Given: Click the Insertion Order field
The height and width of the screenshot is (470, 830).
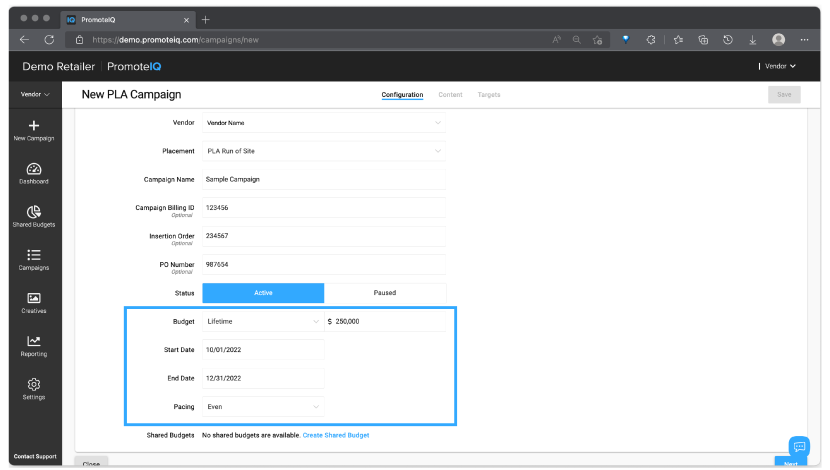Looking at the screenshot, I should click(x=324, y=236).
